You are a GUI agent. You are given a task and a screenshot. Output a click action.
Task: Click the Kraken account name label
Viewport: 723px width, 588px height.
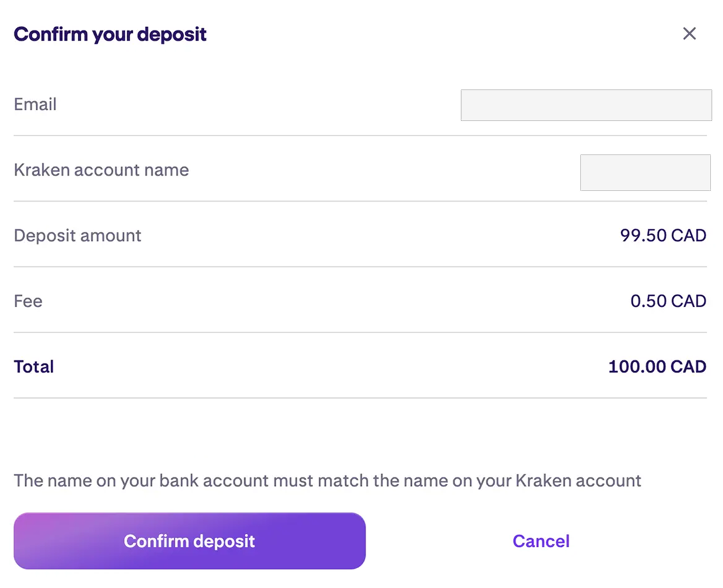tap(101, 170)
